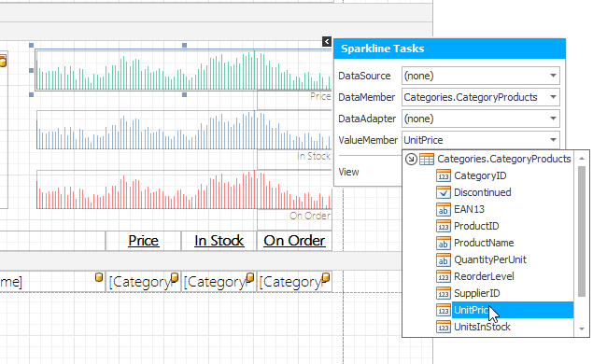Select the SupplierID field

pos(476,293)
